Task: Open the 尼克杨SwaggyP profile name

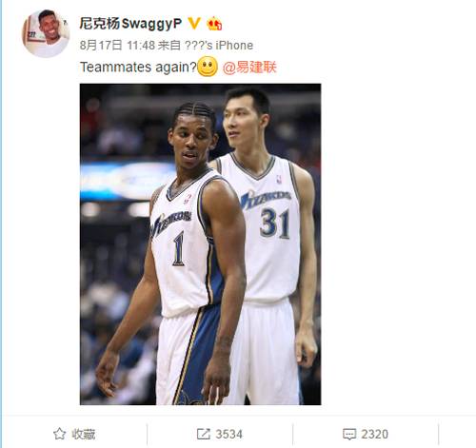Action: point(130,24)
